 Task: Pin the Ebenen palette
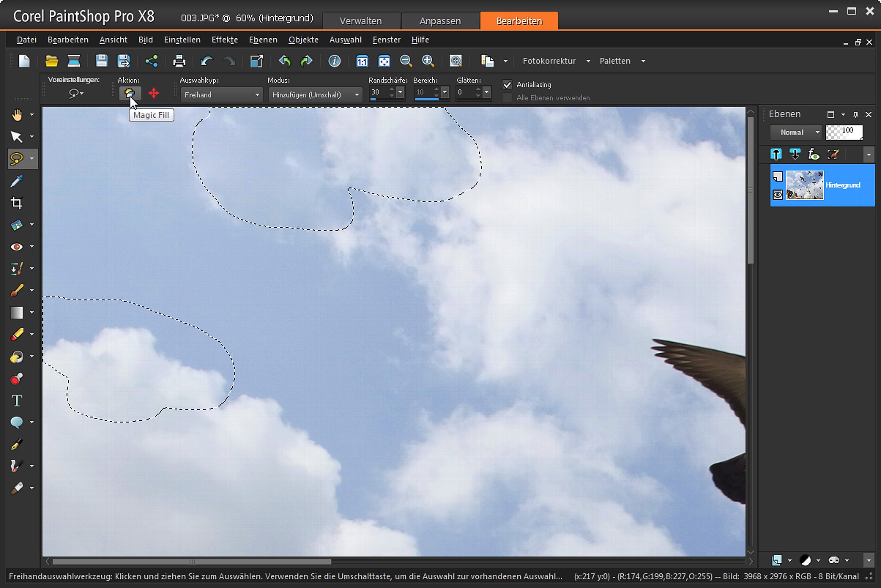(855, 115)
